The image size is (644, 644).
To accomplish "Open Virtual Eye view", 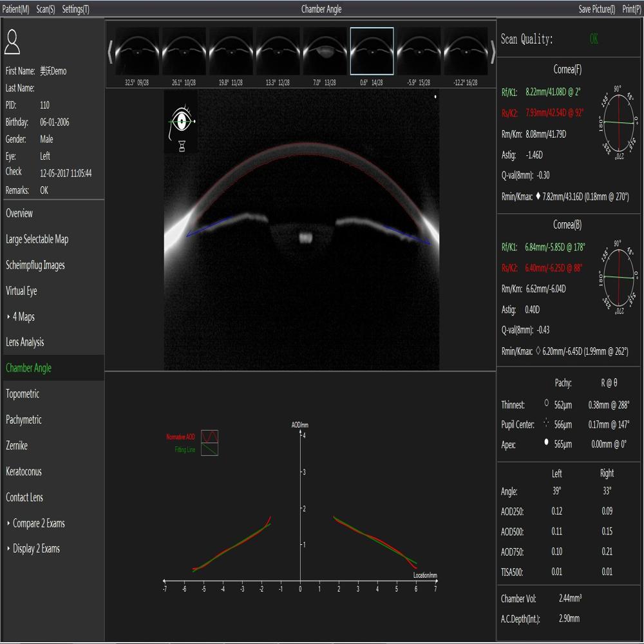I will [x=21, y=291].
